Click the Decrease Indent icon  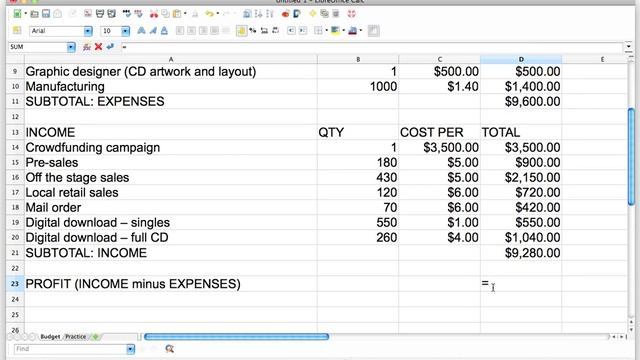291,31
